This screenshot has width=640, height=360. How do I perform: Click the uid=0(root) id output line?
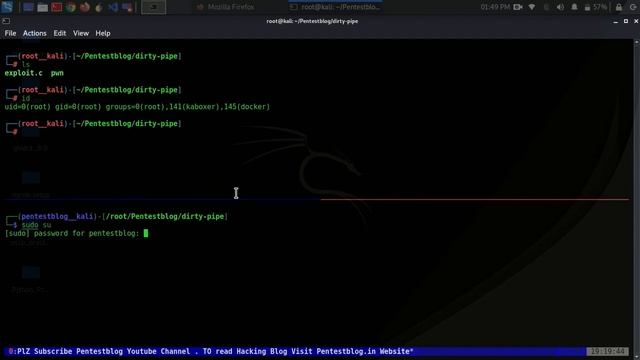[137, 107]
